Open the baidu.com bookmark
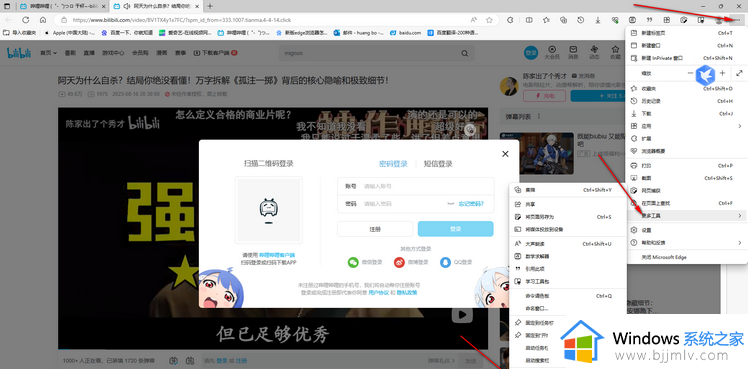Viewport: 749px width, 369px height. coord(406,33)
